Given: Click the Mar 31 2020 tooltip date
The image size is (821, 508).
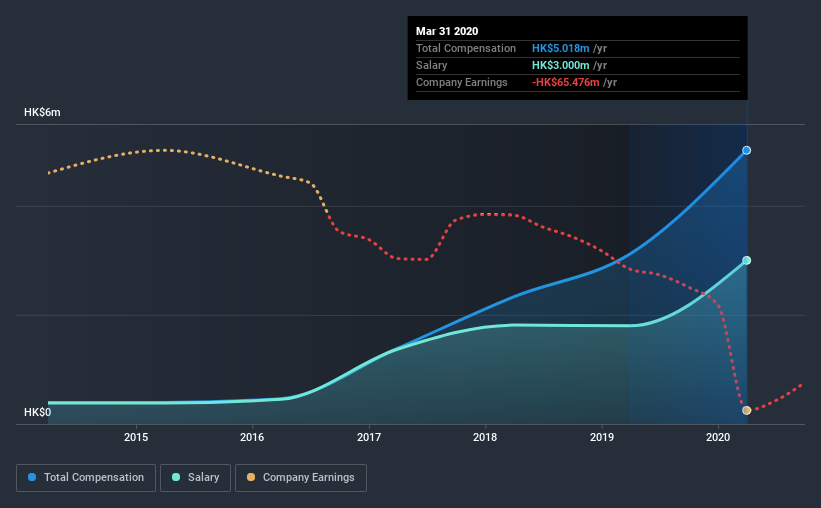Looking at the screenshot, I should pos(447,31).
